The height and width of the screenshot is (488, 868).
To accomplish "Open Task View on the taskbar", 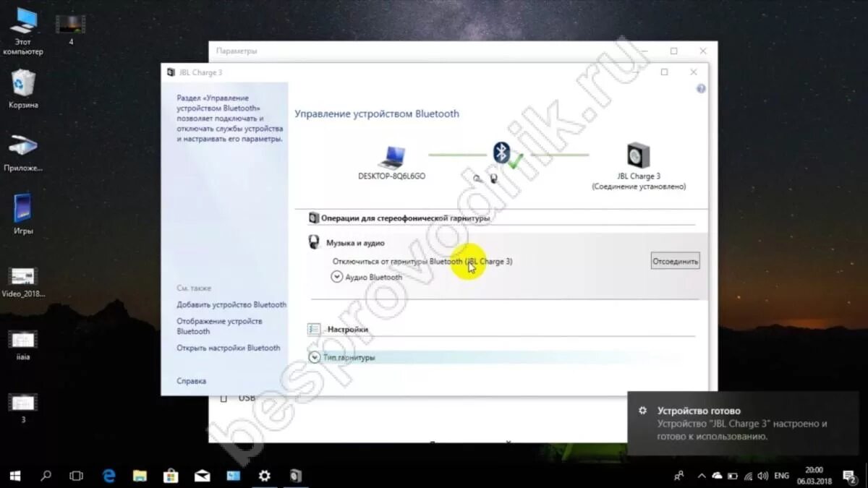I will tap(76, 476).
